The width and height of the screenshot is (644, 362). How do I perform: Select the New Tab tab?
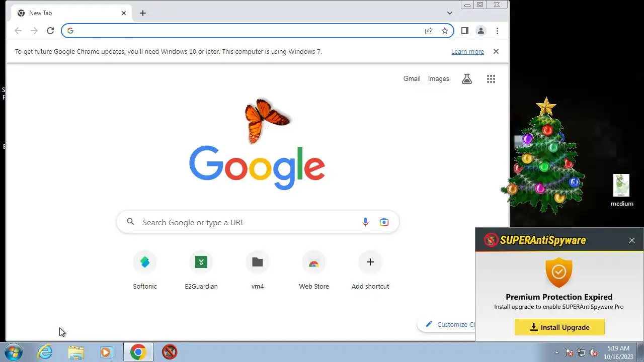pyautogui.click(x=70, y=13)
